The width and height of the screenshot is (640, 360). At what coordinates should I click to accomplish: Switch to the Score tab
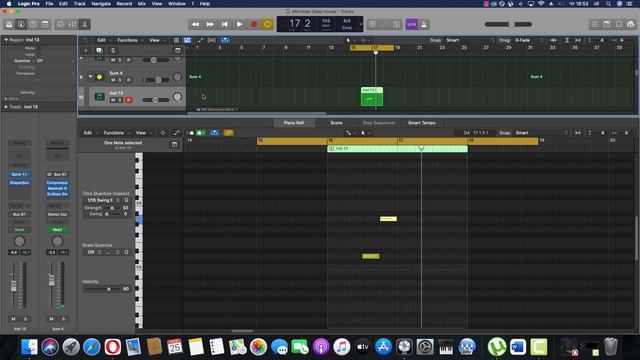pyautogui.click(x=336, y=123)
